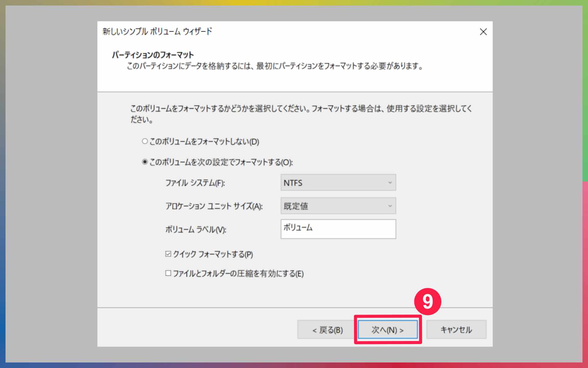
Task: Click the アロケーション ユニット サイズ(A) label
Action: click(214, 206)
